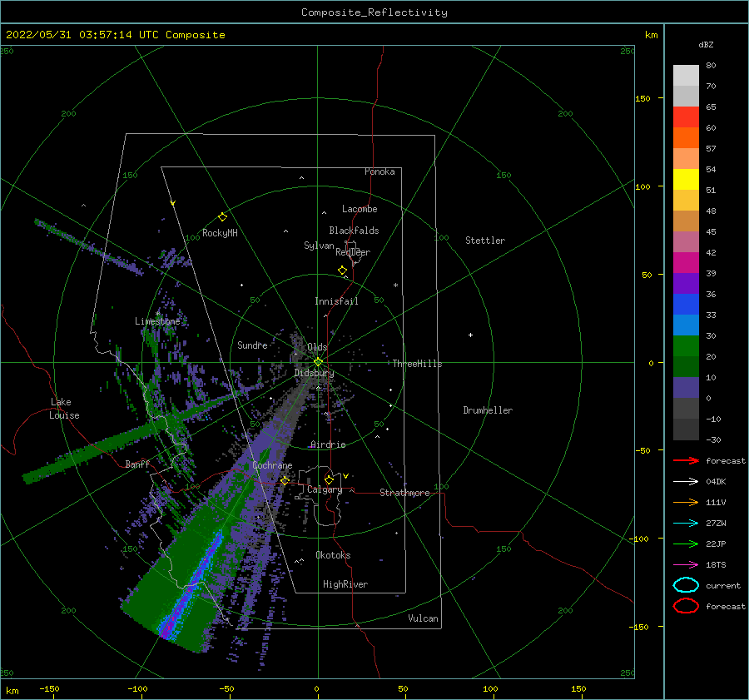Screen dimensions: 749x700
Task: Click the Limestone label
Action: coord(157,321)
